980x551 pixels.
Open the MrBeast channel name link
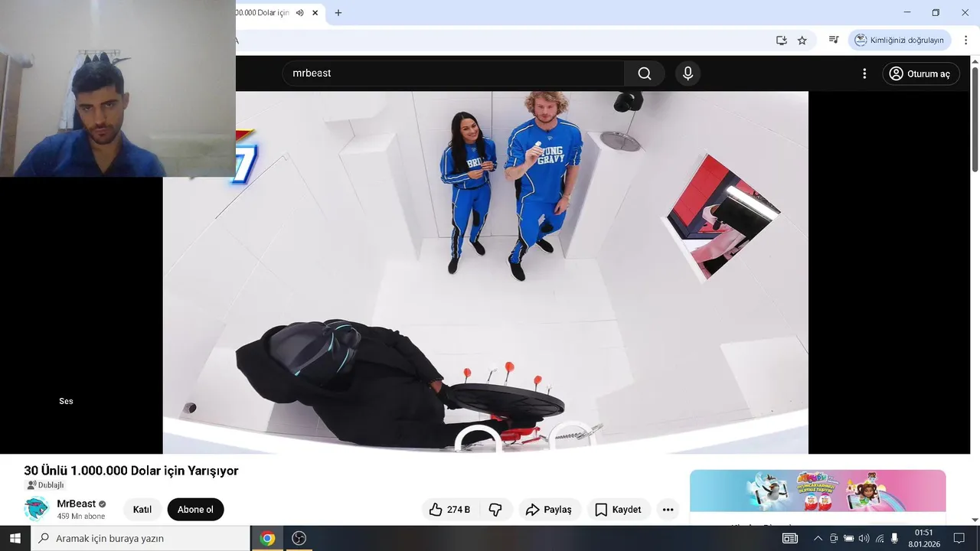[77, 504]
